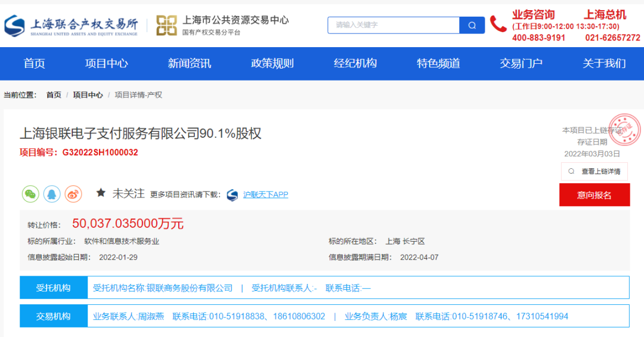Click the transfer price 50,037.035000万元
Screen dimensions: 644x337
[128, 223]
